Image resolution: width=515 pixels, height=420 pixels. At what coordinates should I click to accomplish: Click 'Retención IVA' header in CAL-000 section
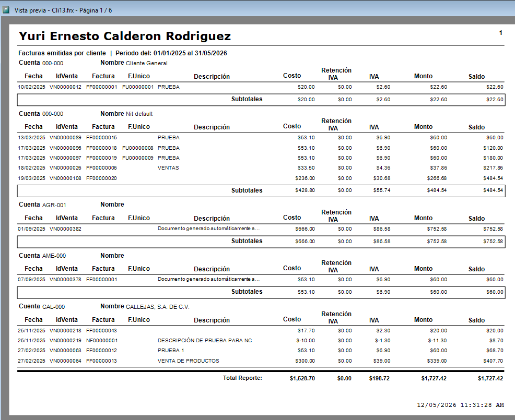(336, 317)
